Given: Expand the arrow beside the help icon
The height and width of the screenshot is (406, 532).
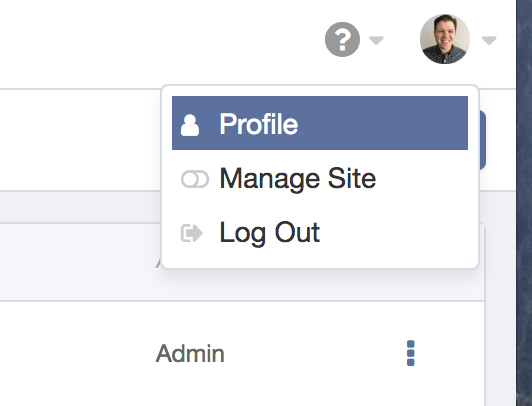Looking at the screenshot, I should tap(376, 40).
